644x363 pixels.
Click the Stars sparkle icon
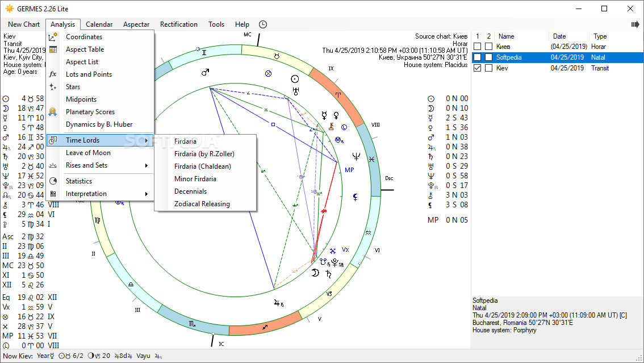[53, 87]
